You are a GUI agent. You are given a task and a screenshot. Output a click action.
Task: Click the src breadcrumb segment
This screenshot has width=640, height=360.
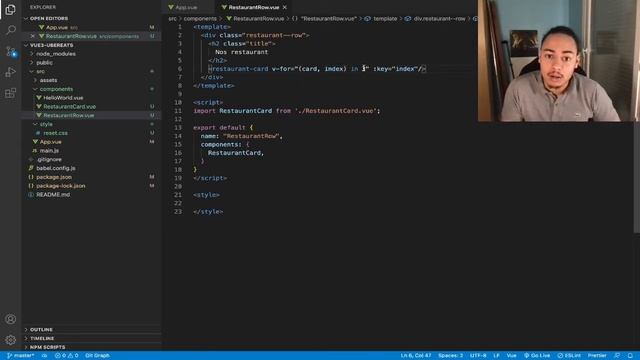click(172, 18)
